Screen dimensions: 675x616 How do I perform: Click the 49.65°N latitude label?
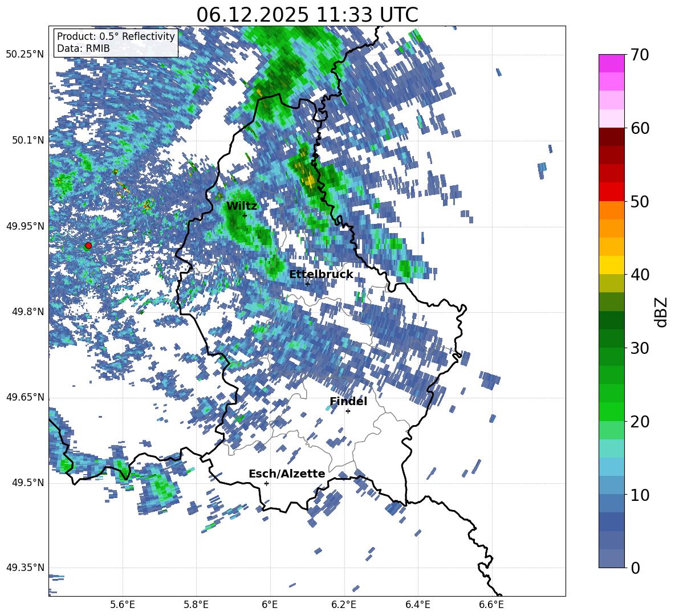25,397
